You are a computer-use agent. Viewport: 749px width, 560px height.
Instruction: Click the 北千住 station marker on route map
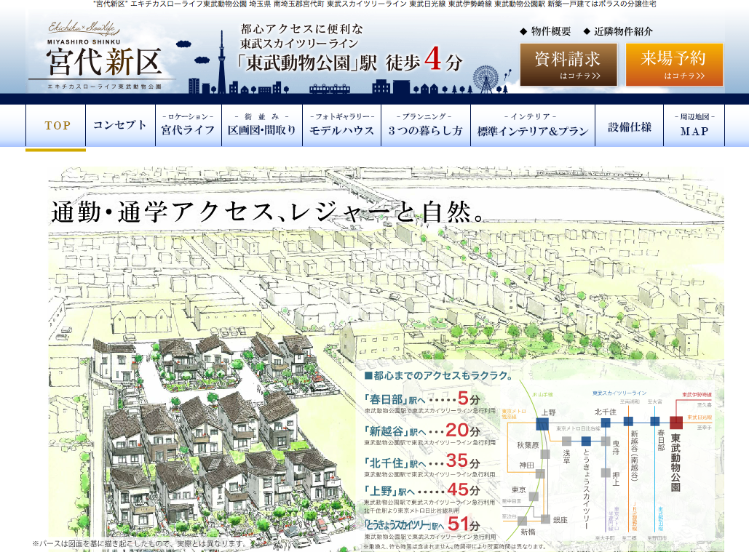click(x=605, y=422)
